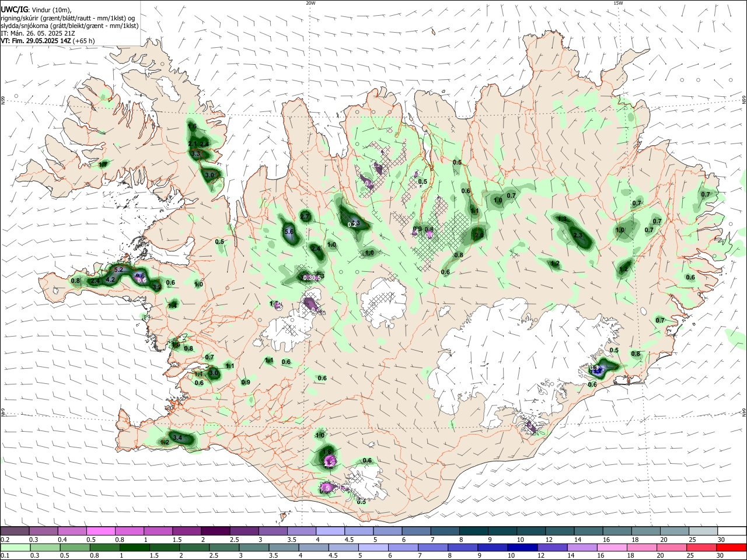
Task: Click the 'slydda/snjókoma' legend description line
Action: 69,26
